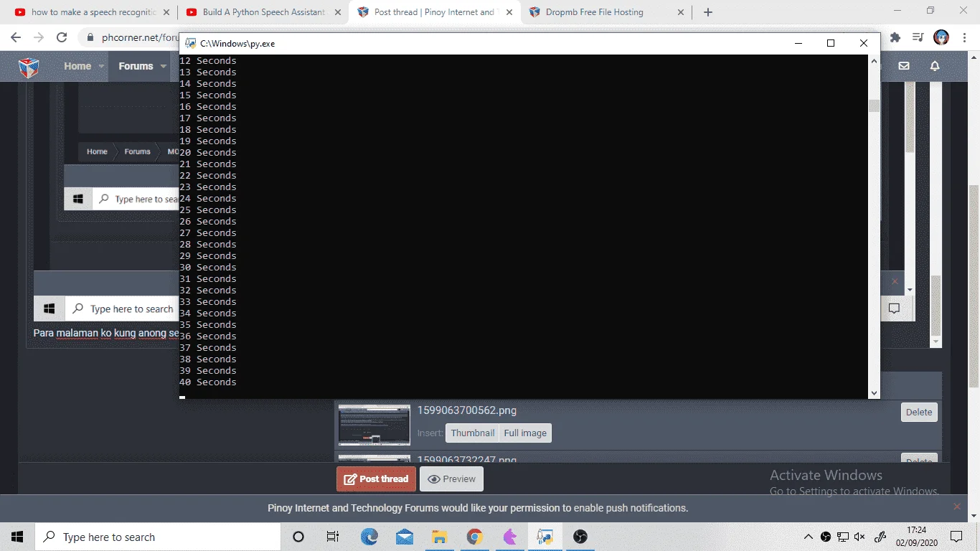Expand the Forums dropdown arrow

[164, 67]
